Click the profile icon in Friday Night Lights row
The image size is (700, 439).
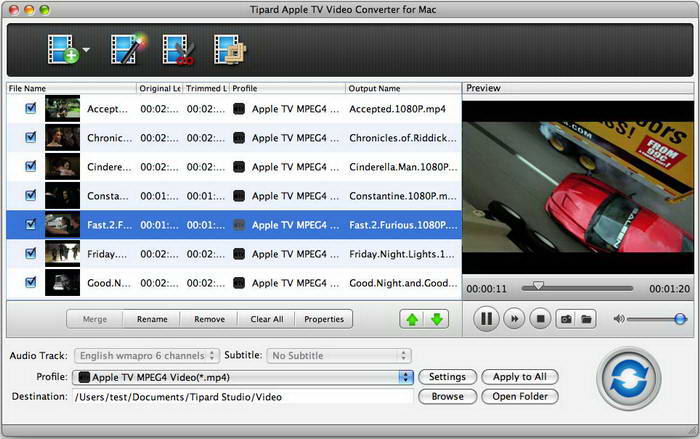point(239,254)
